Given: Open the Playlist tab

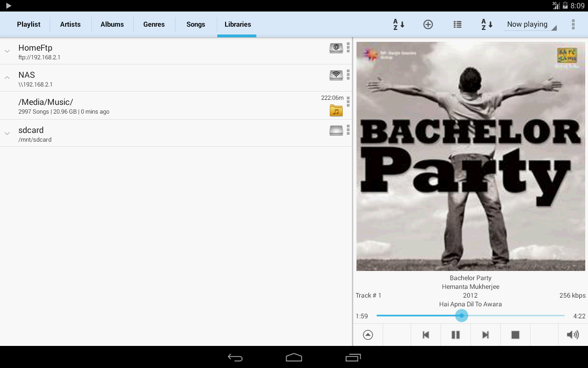Looking at the screenshot, I should pyautogui.click(x=28, y=24).
